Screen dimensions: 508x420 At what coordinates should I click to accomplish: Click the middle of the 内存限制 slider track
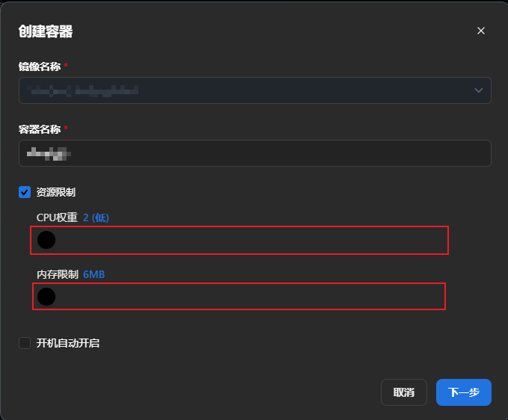pos(239,297)
